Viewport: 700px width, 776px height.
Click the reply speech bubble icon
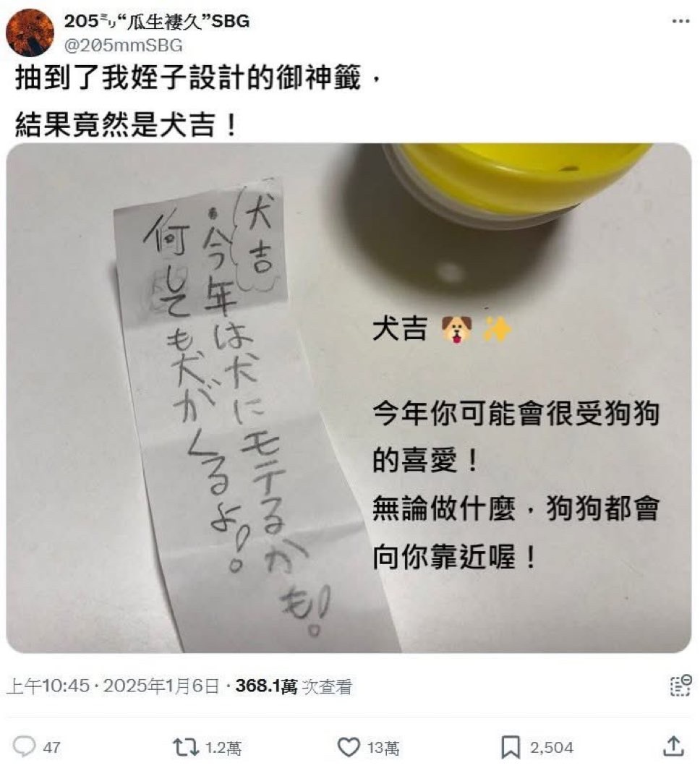[25, 746]
